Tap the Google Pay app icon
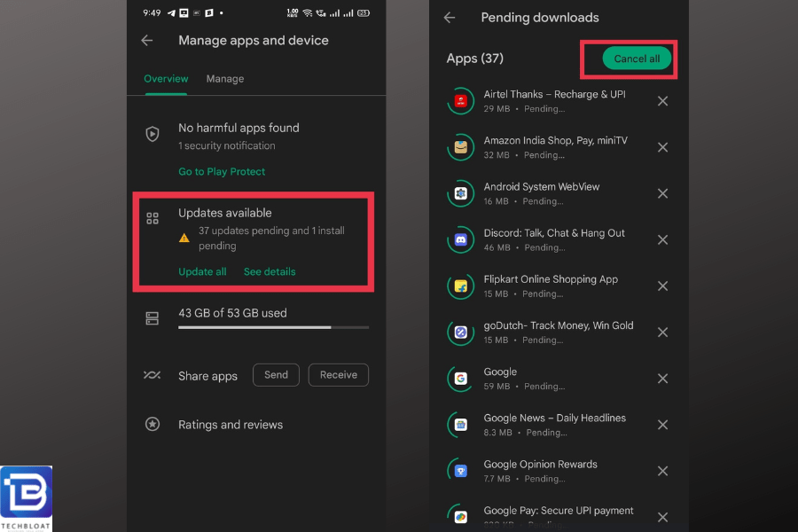798x532 pixels. coord(460,517)
